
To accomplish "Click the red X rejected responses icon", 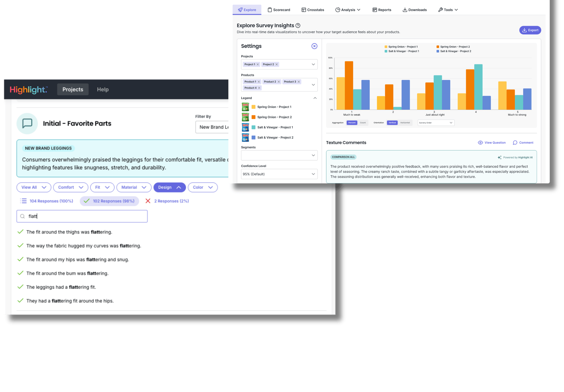I will tap(148, 201).
